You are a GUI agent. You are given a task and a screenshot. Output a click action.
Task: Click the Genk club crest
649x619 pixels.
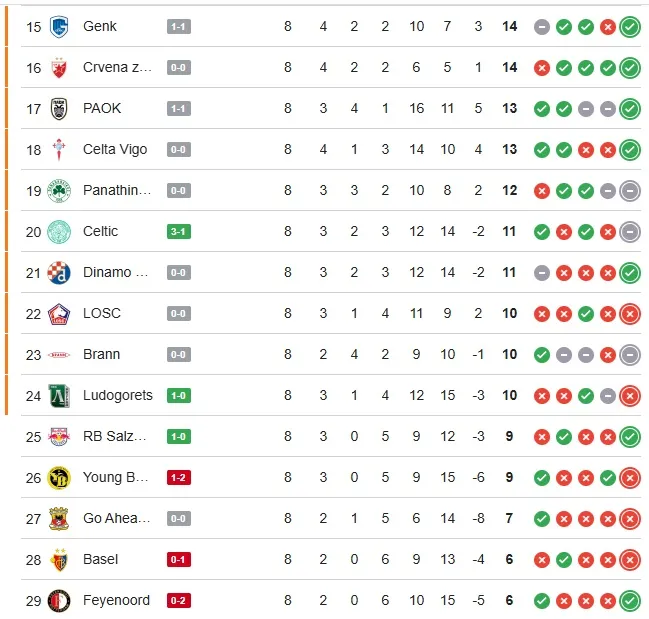60,26
